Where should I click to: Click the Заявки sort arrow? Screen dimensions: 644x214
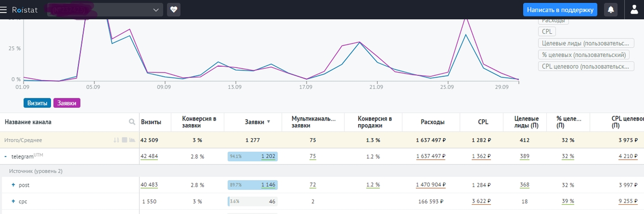[x=268, y=122]
